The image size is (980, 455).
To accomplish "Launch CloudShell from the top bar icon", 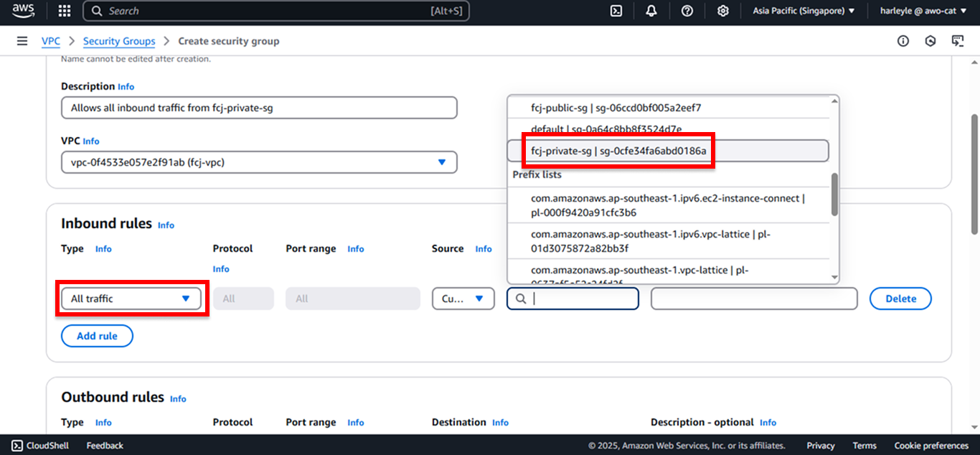I will (616, 11).
